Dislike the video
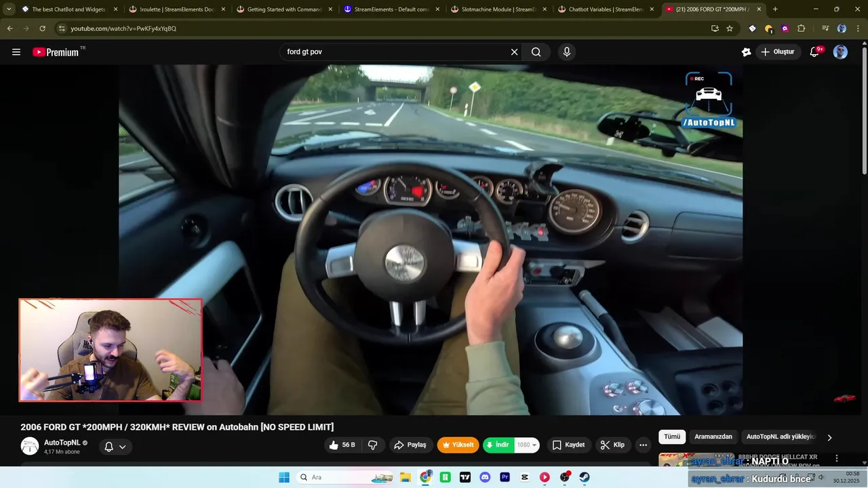 tap(373, 445)
